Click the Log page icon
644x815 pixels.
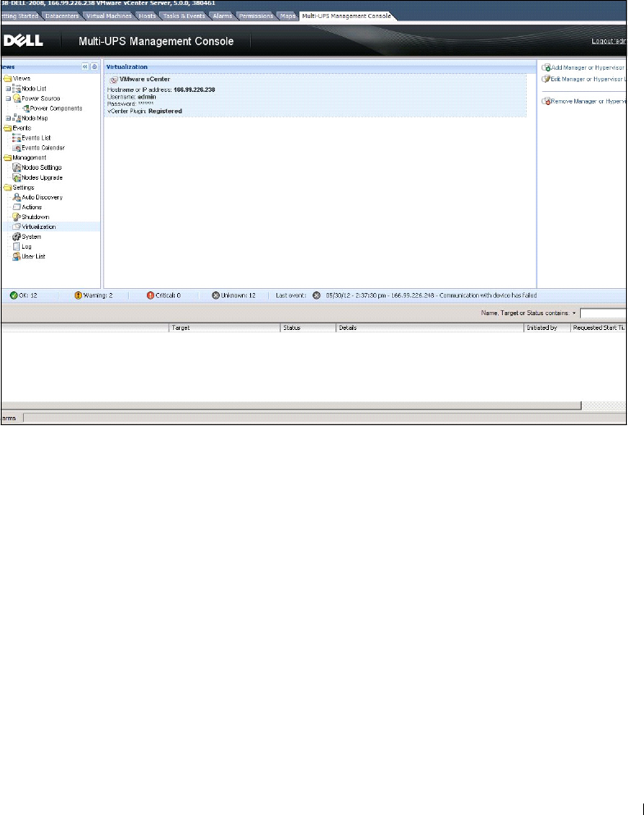16,246
